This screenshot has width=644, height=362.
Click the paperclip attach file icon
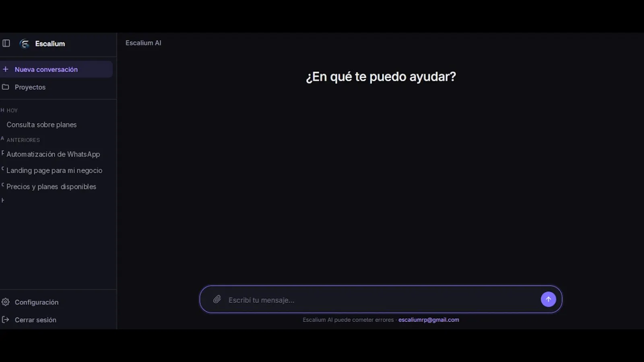pyautogui.click(x=217, y=299)
